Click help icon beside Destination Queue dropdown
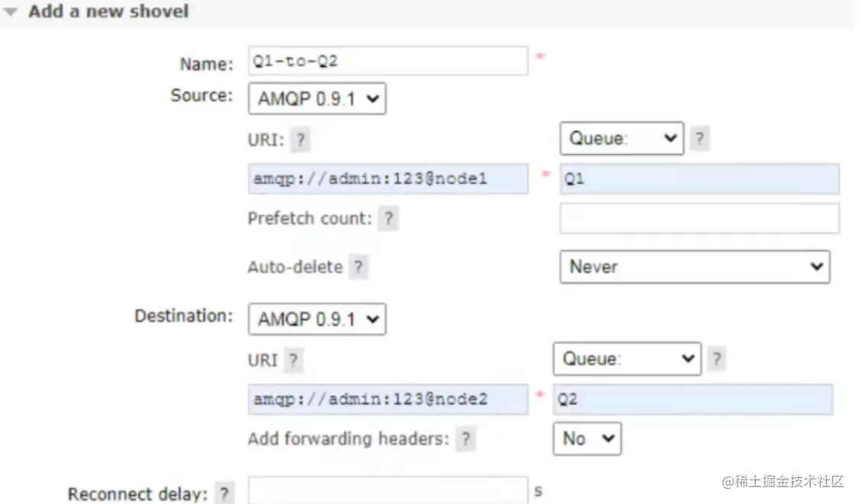This screenshot has width=859, height=504. (x=716, y=358)
